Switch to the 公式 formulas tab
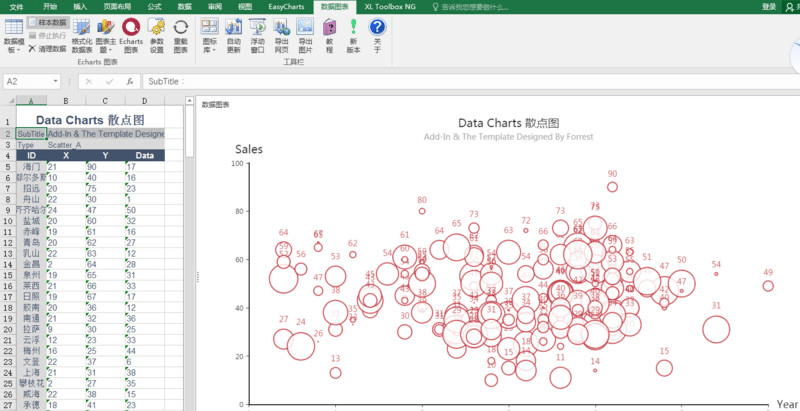The width and height of the screenshot is (800, 411). [154, 7]
